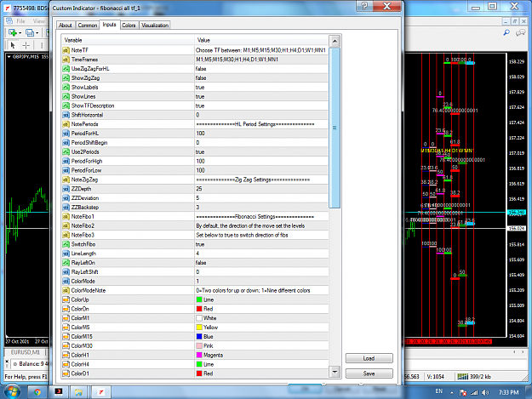Click the ZZDepth integer icon
The height and width of the screenshot is (399, 532).
tap(66, 189)
